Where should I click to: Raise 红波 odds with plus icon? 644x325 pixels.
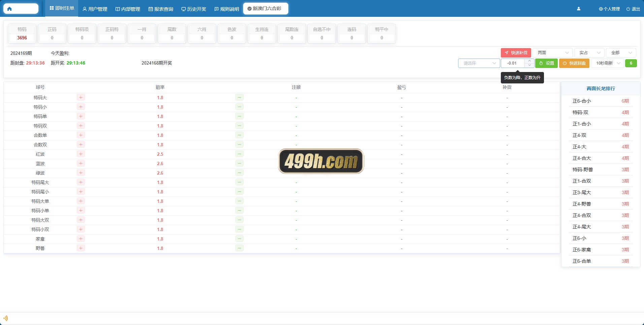tap(81, 154)
